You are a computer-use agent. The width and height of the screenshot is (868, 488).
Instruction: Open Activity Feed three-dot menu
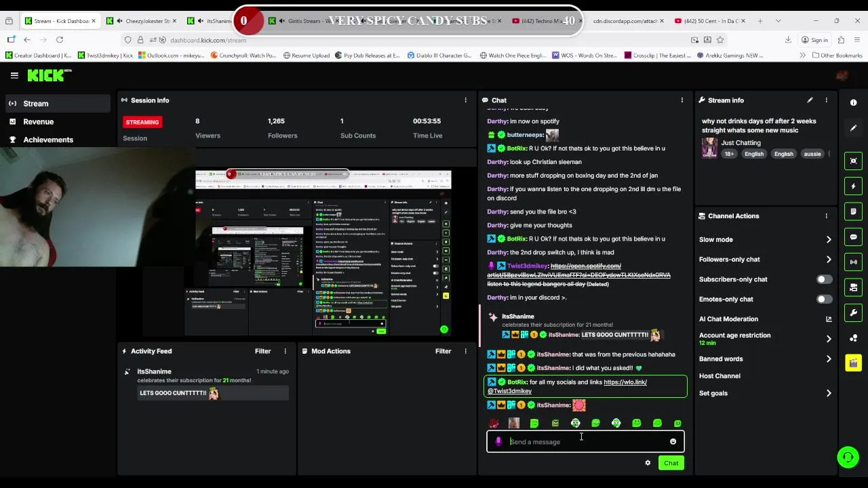285,351
